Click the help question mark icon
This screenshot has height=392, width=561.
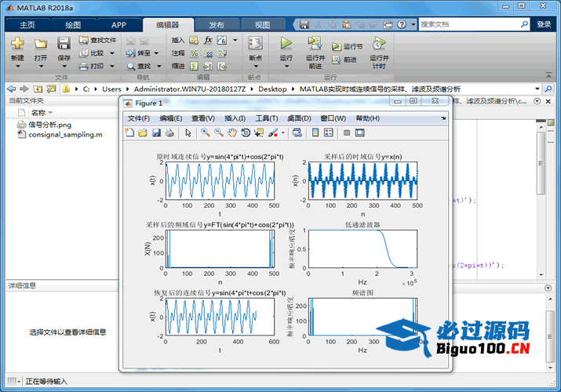tap(402, 24)
